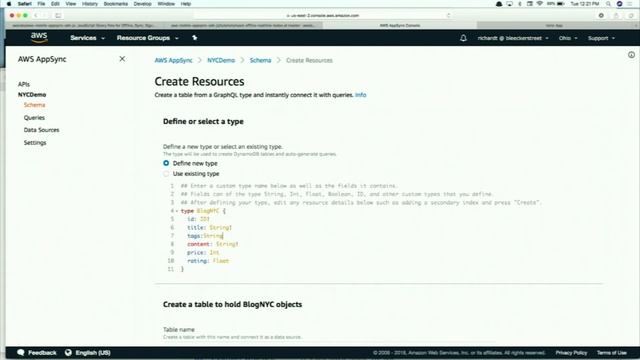This screenshot has width=640, height=360.
Task: Click the Safari back arrow
Action: click(x=36, y=16)
